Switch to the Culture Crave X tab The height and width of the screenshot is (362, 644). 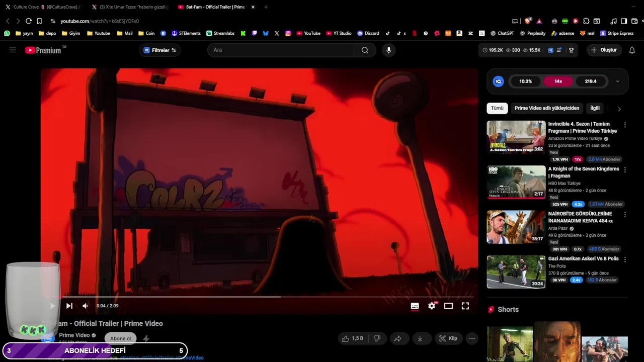coord(43,7)
